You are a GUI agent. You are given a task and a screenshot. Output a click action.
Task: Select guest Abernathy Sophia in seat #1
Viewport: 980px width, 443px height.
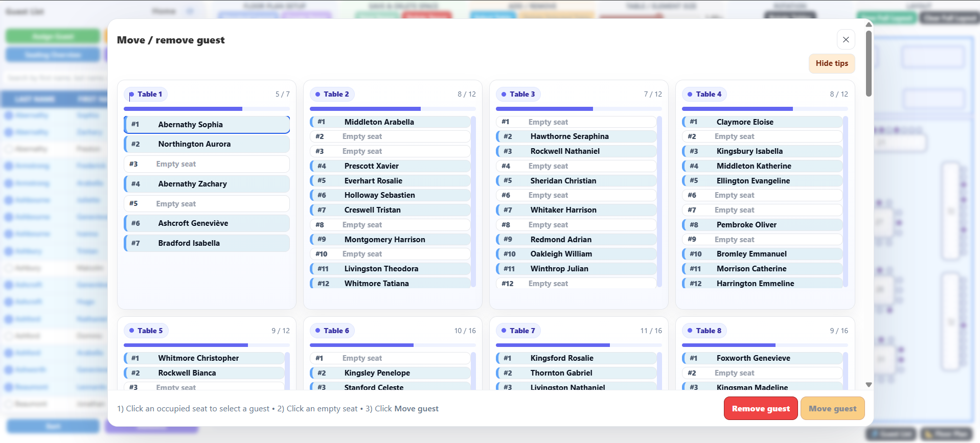coord(207,125)
